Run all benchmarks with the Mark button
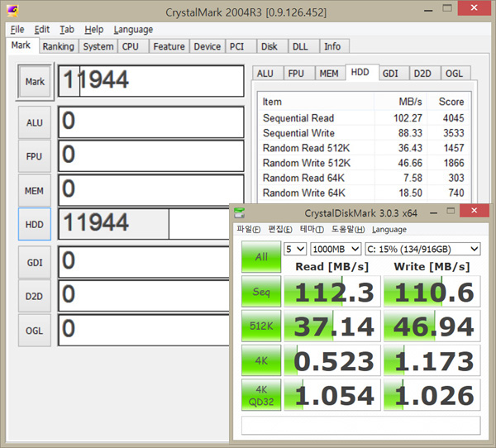Screen dimensions: 496x448 pos(35,82)
